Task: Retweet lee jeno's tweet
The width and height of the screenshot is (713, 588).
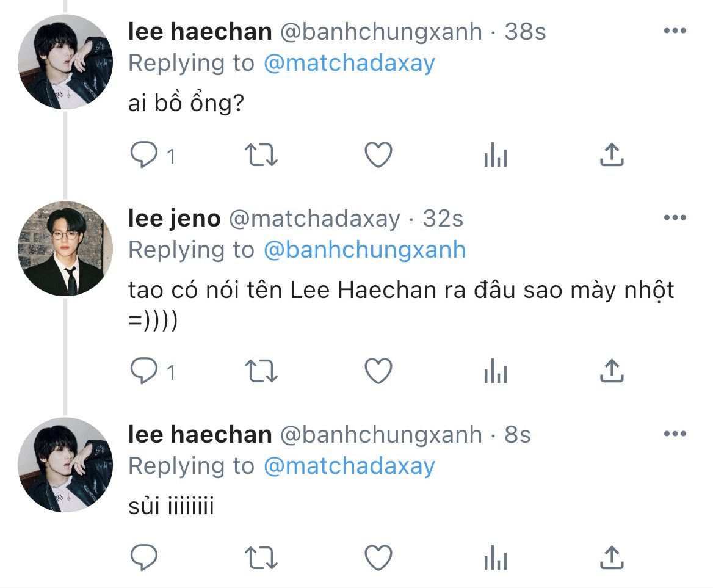Action: 261,371
